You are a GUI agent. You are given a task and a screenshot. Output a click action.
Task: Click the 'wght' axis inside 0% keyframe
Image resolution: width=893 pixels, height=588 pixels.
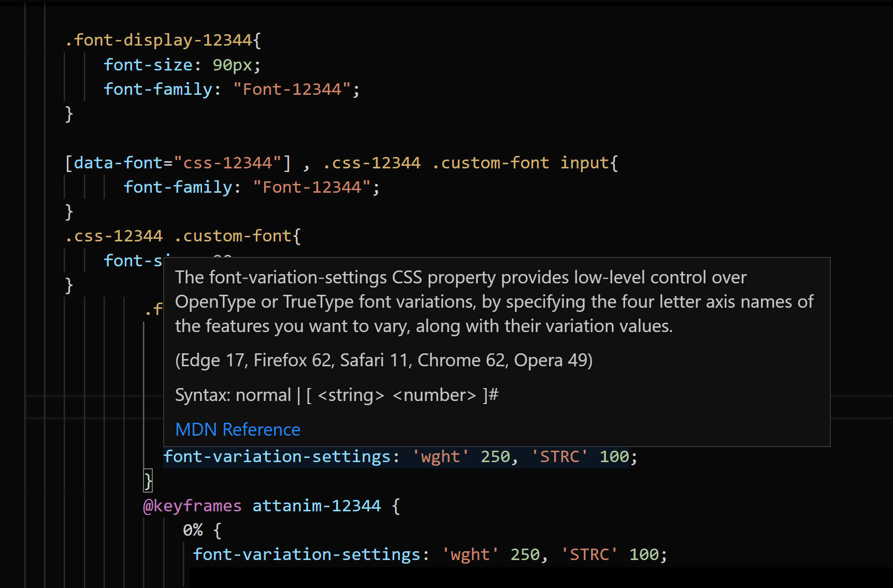470,554
